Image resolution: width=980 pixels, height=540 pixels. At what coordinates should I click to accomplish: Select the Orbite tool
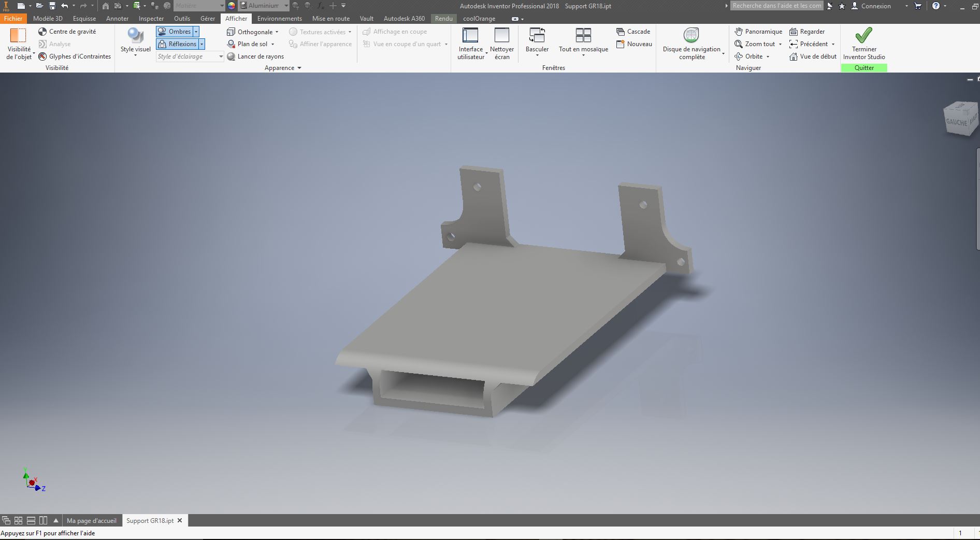[748, 56]
